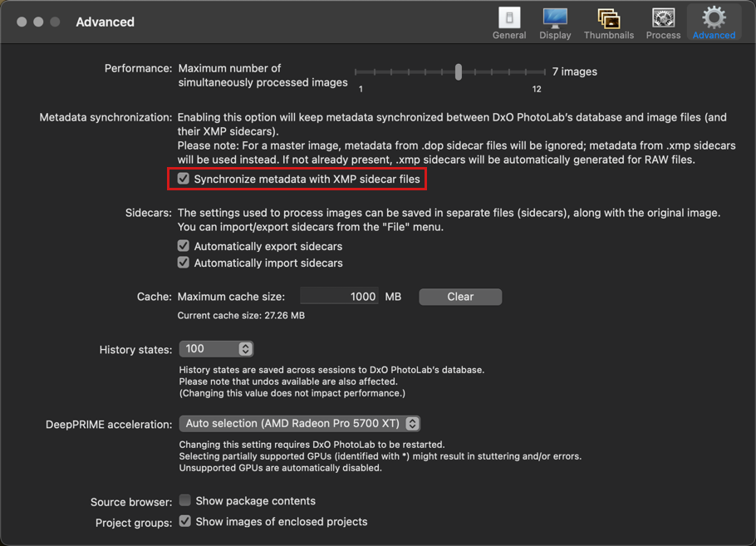
Task: Click the '7 images' value text
Action: click(574, 71)
